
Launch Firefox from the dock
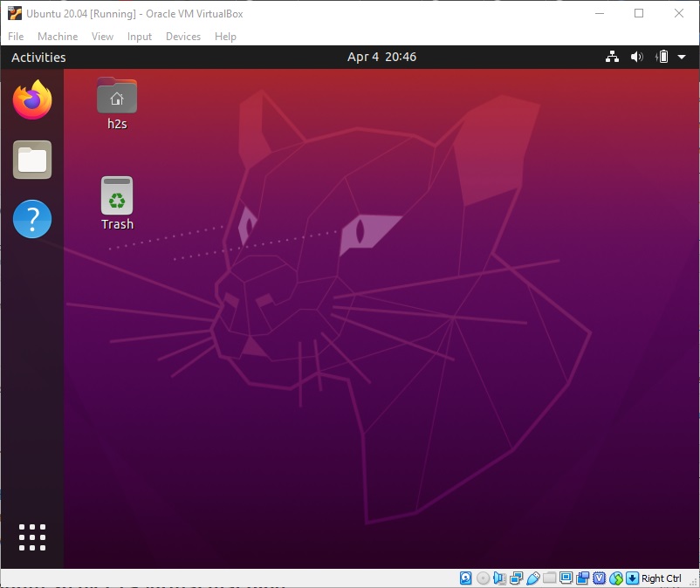click(31, 99)
